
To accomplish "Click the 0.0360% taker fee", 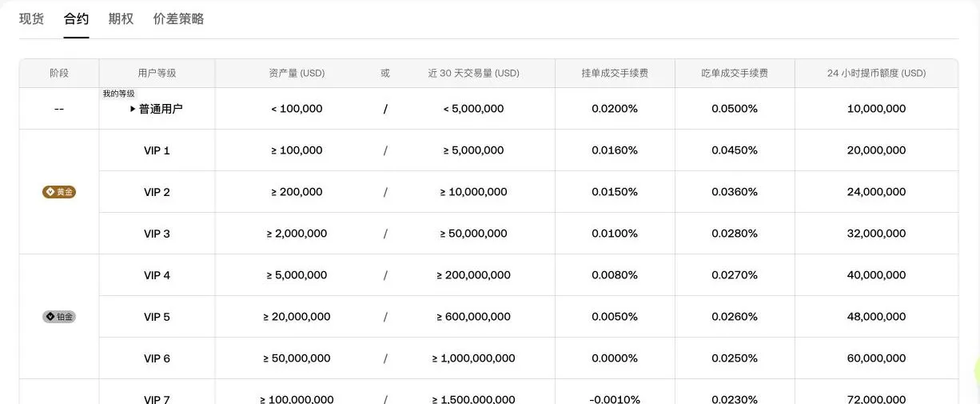I will 735,192.
